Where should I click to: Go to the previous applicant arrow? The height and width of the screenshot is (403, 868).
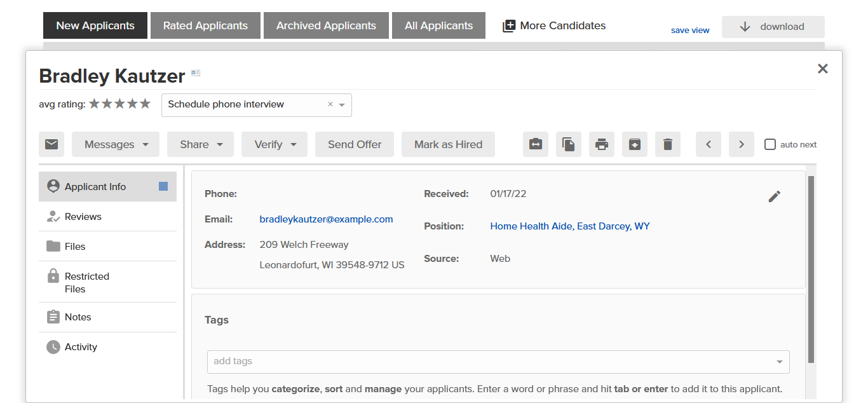(x=708, y=144)
